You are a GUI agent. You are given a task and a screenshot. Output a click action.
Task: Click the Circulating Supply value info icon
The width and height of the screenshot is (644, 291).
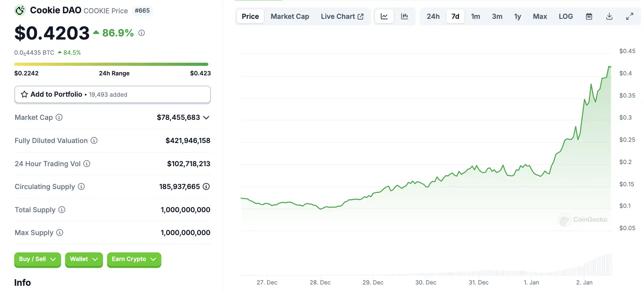pyautogui.click(x=206, y=187)
